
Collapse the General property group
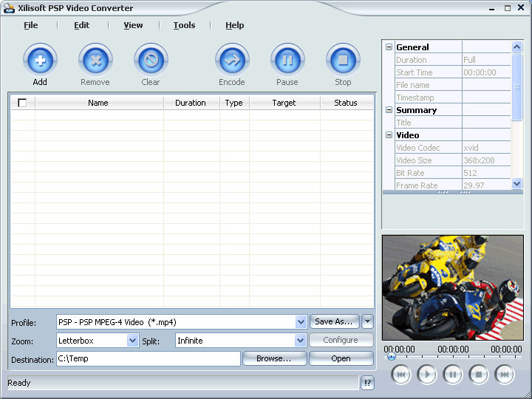point(389,47)
